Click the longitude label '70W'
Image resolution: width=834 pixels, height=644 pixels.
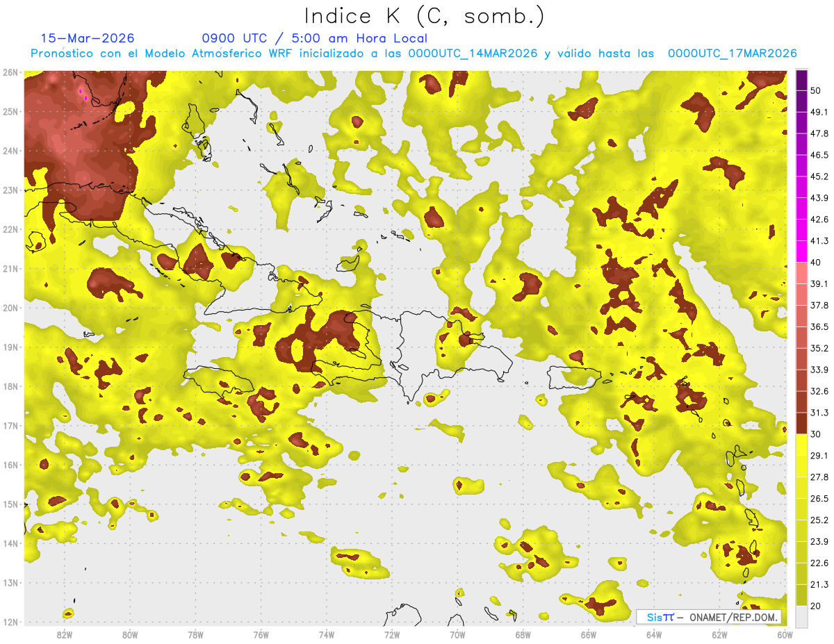pos(457,634)
